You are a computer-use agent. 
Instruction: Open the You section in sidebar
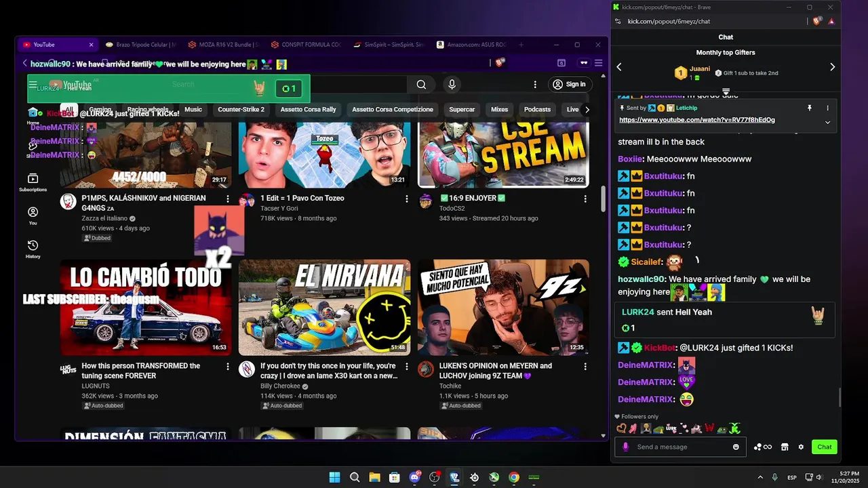click(33, 216)
